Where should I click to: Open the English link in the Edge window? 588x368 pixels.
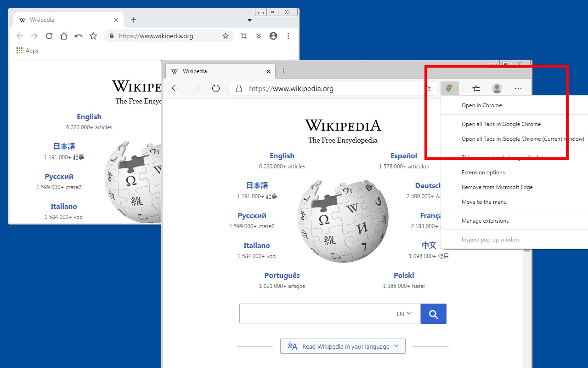coord(282,156)
